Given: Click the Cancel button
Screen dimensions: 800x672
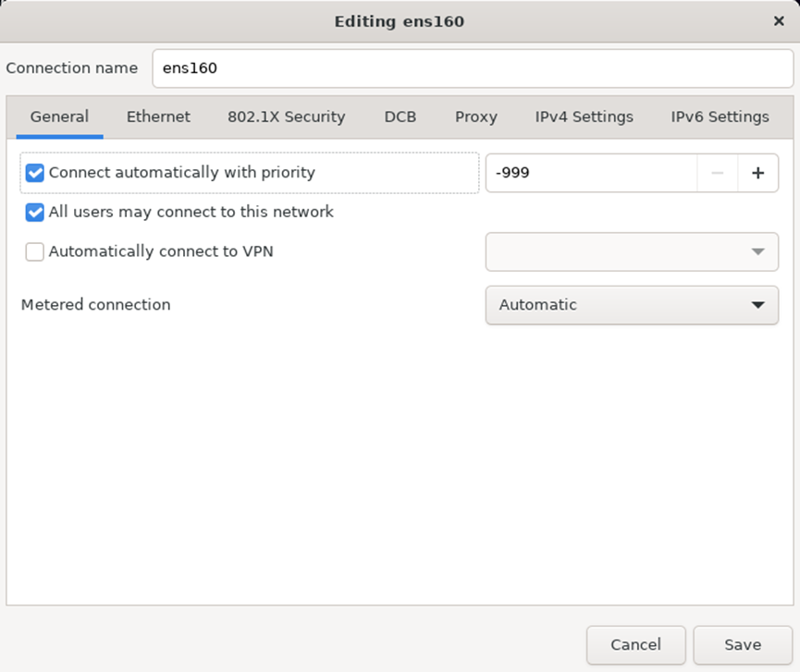Looking at the screenshot, I should (x=635, y=645).
